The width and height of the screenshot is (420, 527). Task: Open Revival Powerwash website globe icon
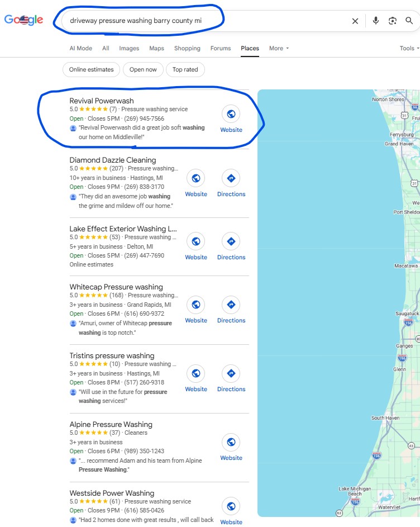tap(231, 114)
